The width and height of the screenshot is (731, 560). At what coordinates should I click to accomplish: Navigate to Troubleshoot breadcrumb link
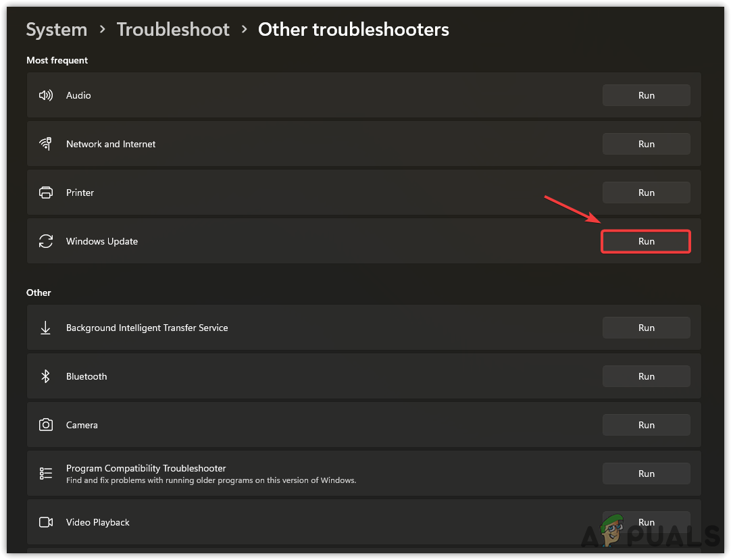[x=173, y=30]
